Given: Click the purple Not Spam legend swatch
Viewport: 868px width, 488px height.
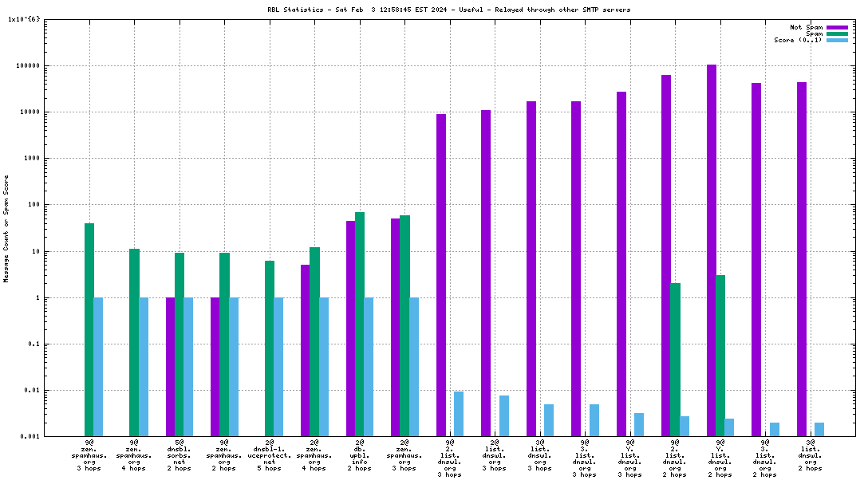Looking at the screenshot, I should [837, 27].
